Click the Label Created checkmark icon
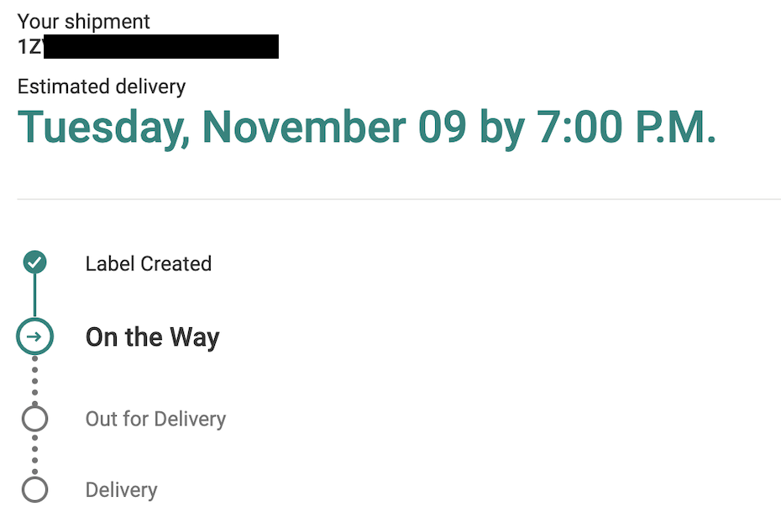 (x=34, y=263)
